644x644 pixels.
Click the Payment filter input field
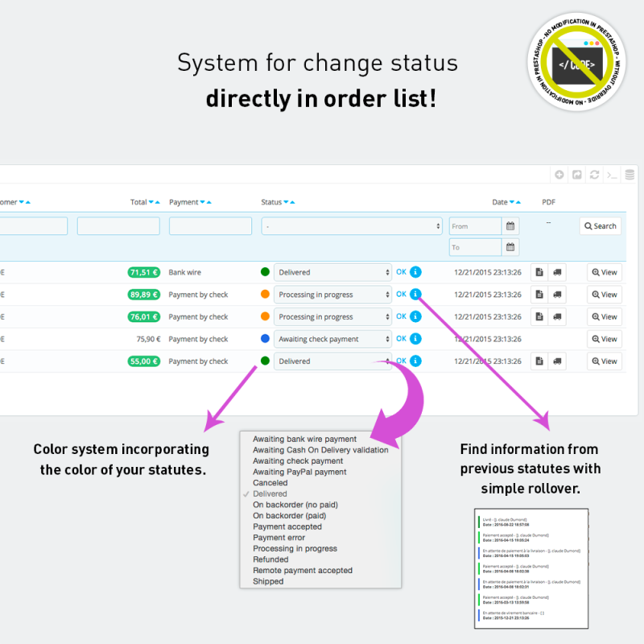(210, 226)
